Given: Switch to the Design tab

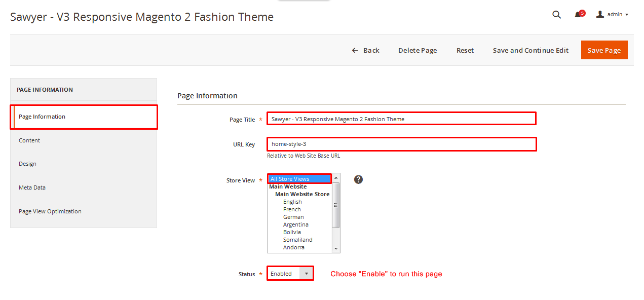Looking at the screenshot, I should [27, 164].
